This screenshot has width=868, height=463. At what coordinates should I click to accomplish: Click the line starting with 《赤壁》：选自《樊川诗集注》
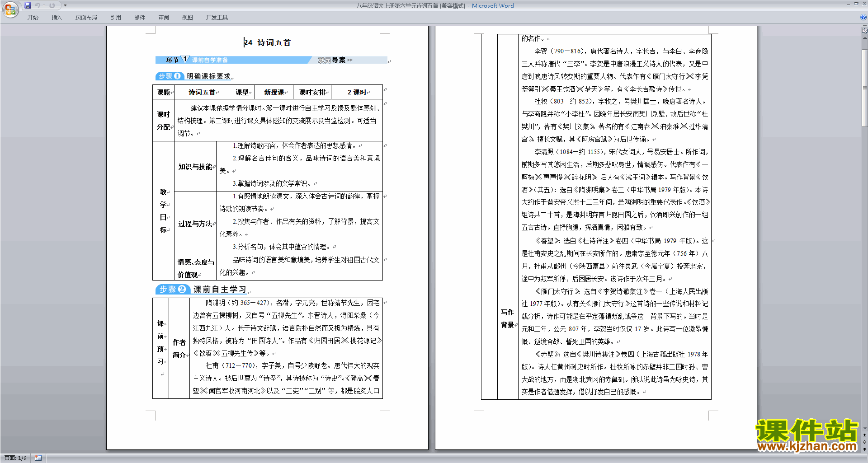pos(622,354)
